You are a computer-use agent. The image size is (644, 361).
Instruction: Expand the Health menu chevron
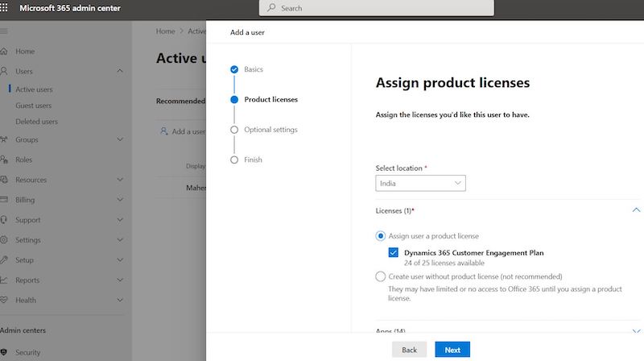119,300
